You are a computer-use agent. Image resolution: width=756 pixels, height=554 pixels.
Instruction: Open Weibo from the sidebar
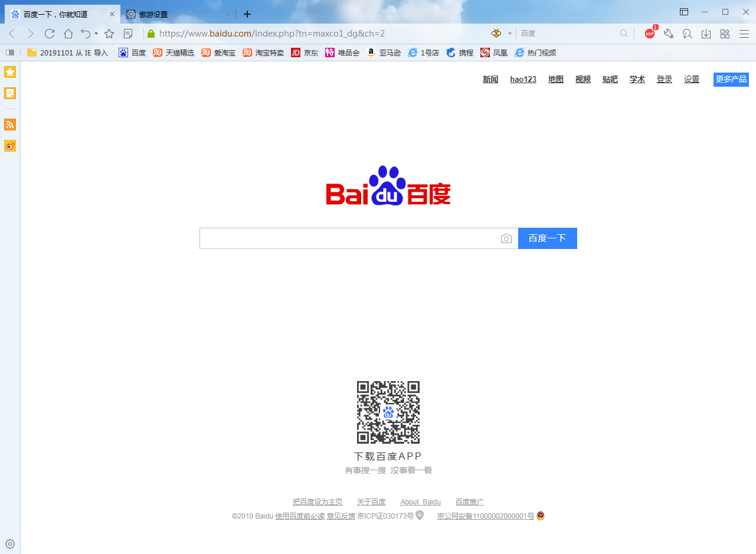(x=9, y=146)
